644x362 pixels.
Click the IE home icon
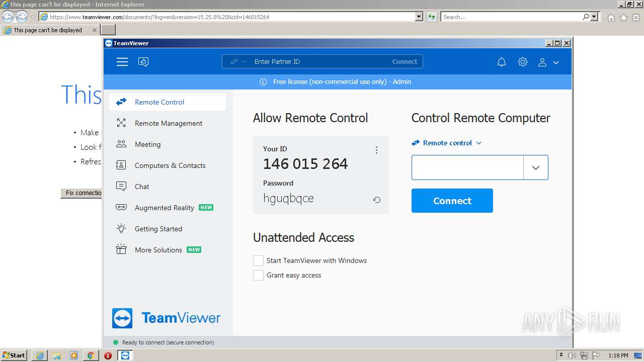click(611, 18)
